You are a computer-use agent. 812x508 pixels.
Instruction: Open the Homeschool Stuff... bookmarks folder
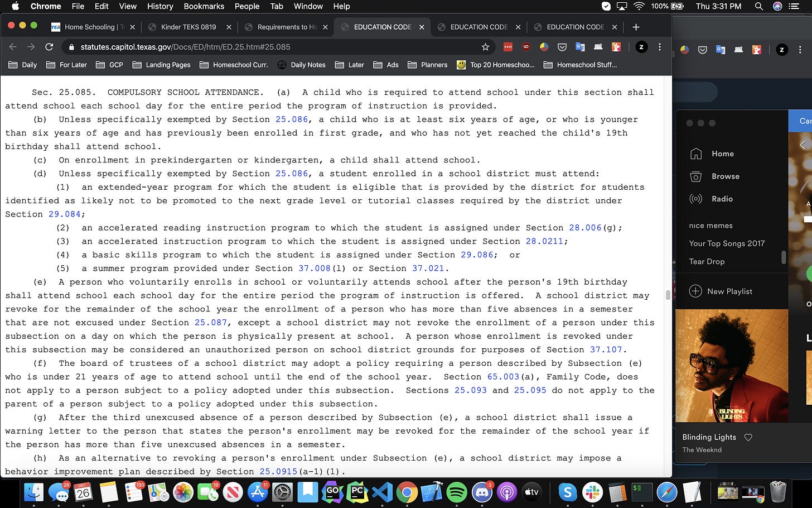[x=581, y=65]
